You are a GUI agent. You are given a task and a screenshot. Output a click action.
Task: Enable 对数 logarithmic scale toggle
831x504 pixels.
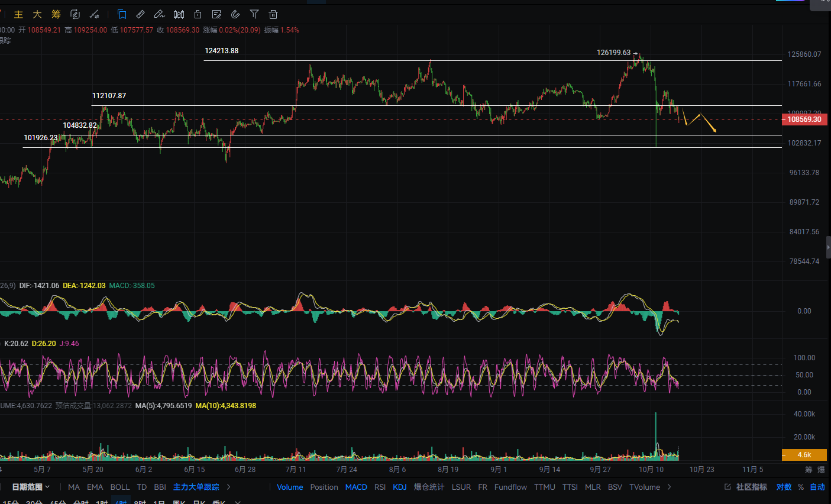pyautogui.click(x=784, y=487)
